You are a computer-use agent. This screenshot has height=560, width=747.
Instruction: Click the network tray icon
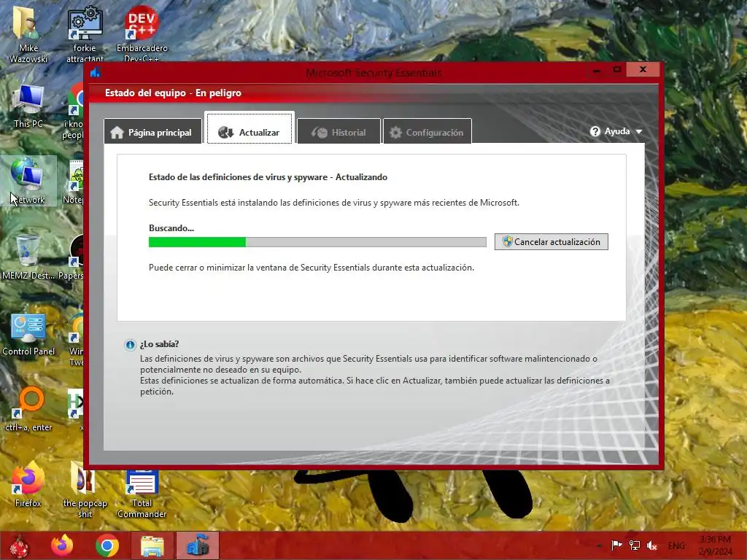pos(635,545)
